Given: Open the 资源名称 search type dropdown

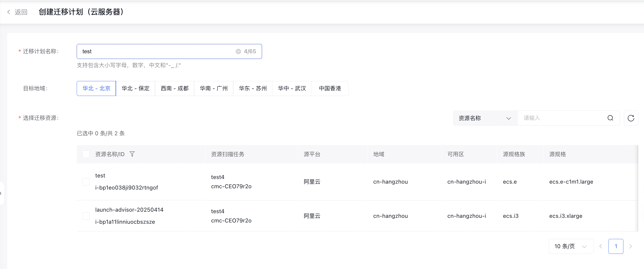Looking at the screenshot, I should coord(485,118).
